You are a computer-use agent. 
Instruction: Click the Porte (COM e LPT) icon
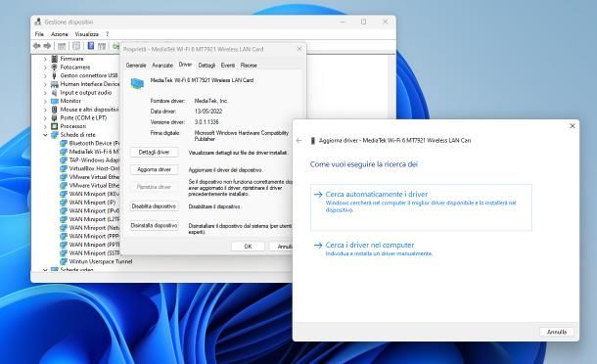(55, 117)
